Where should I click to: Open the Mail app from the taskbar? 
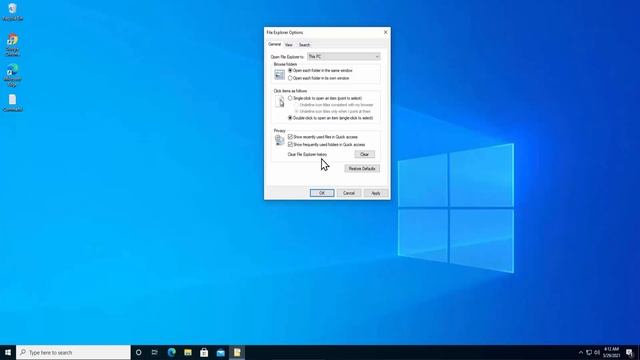[221, 352]
